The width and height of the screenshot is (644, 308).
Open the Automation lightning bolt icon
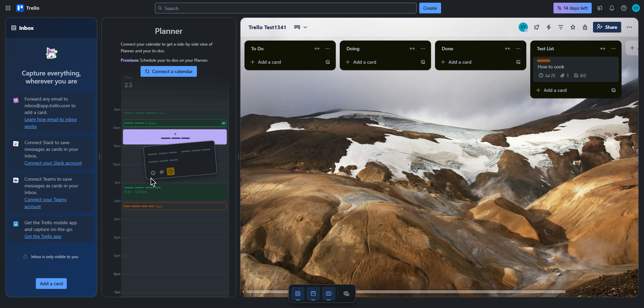click(x=549, y=27)
